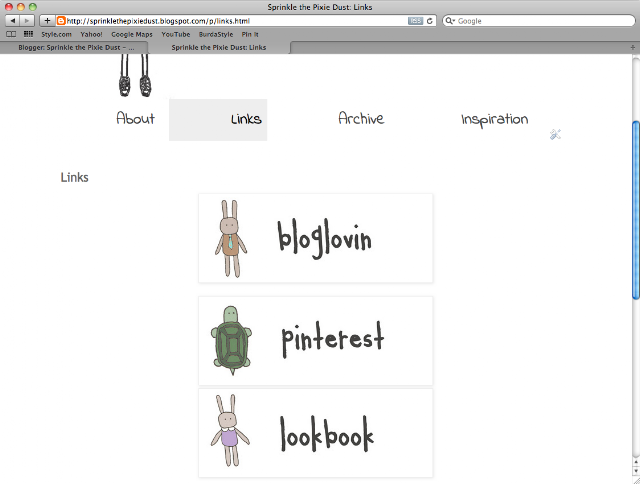Select the Sprinkle the Pixie Dust: Links tab
This screenshot has height=484, width=640.
pos(219,47)
